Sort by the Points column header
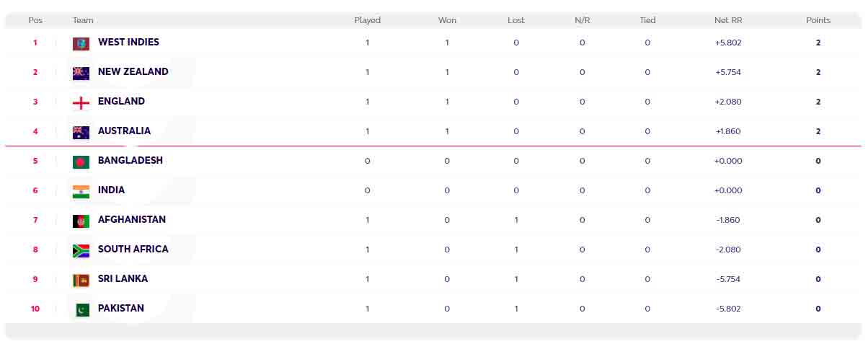 pyautogui.click(x=818, y=20)
